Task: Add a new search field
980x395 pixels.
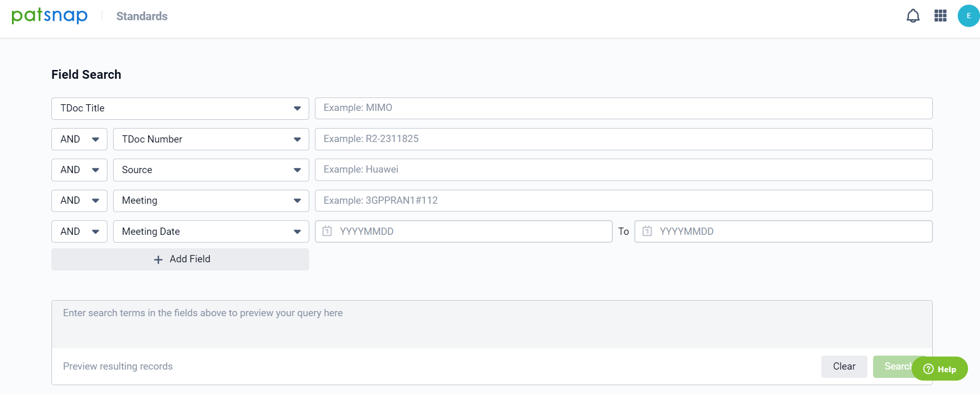Action: [x=180, y=259]
